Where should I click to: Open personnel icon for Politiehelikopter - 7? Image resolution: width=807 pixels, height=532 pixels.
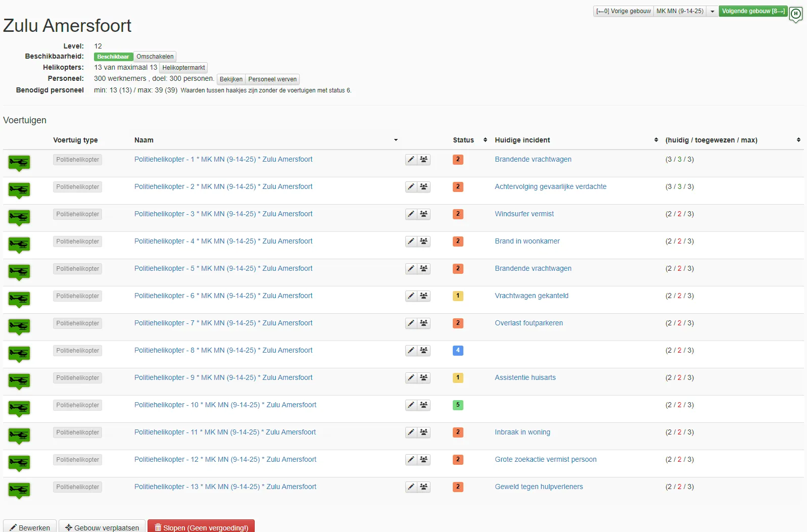tap(424, 323)
